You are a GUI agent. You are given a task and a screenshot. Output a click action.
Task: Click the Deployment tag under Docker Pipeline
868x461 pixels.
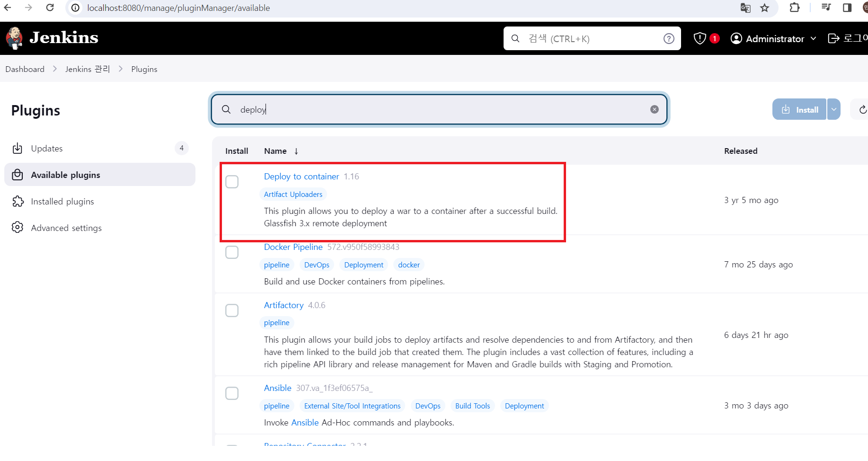pyautogui.click(x=364, y=265)
